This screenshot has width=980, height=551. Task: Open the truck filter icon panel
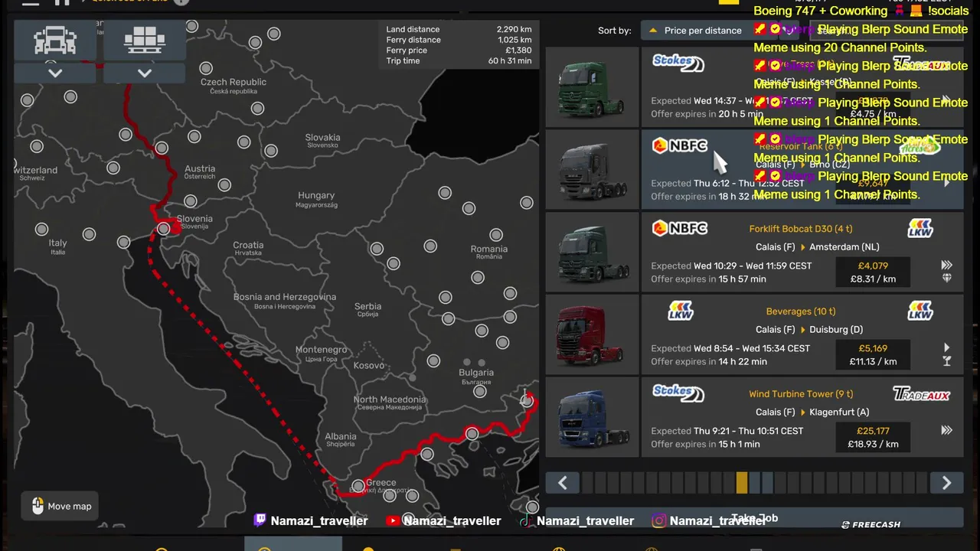coord(55,41)
